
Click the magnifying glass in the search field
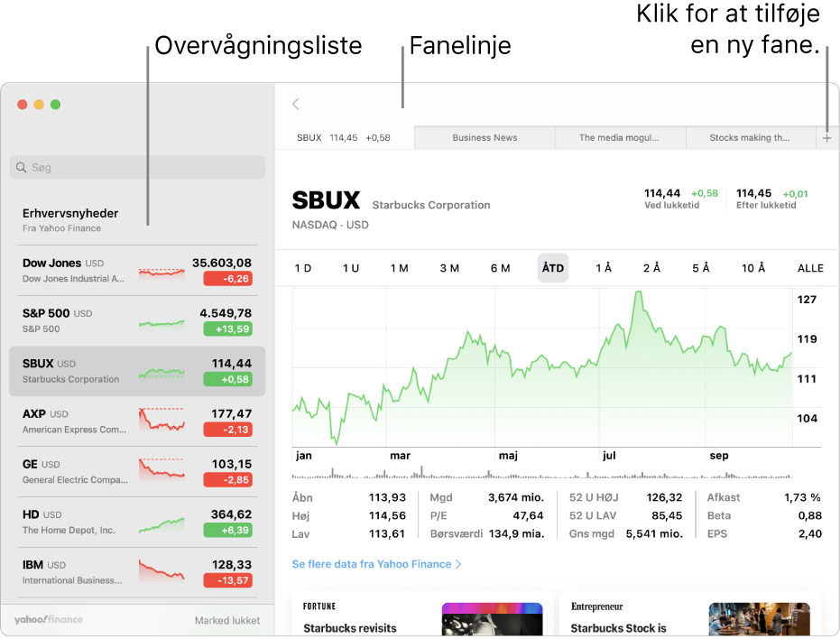pos(22,167)
